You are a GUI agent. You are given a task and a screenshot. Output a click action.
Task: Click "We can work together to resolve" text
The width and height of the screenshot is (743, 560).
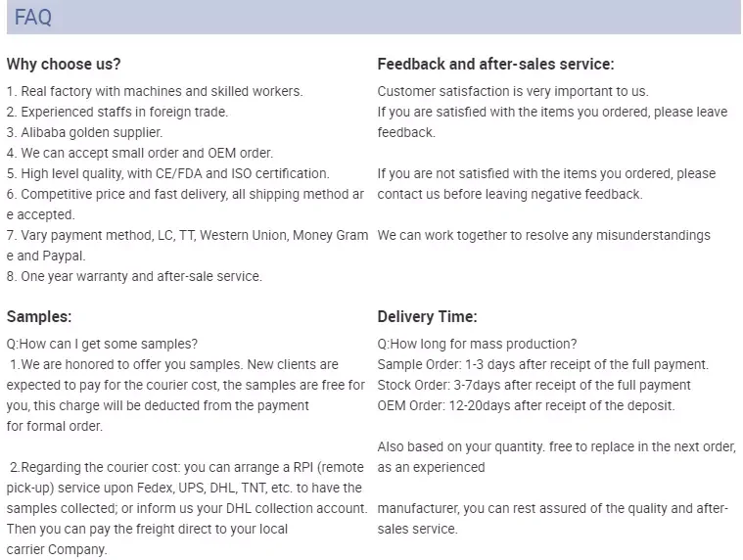[x=544, y=235]
